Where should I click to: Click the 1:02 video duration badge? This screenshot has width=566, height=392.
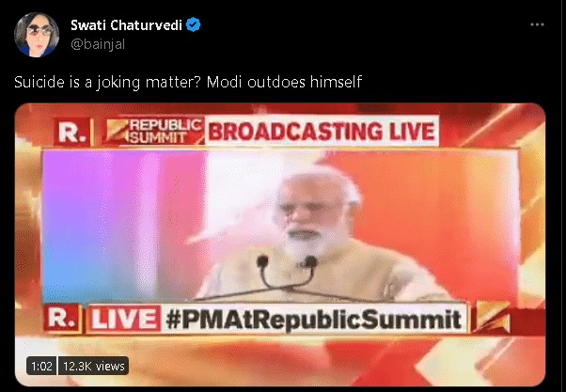coord(41,366)
